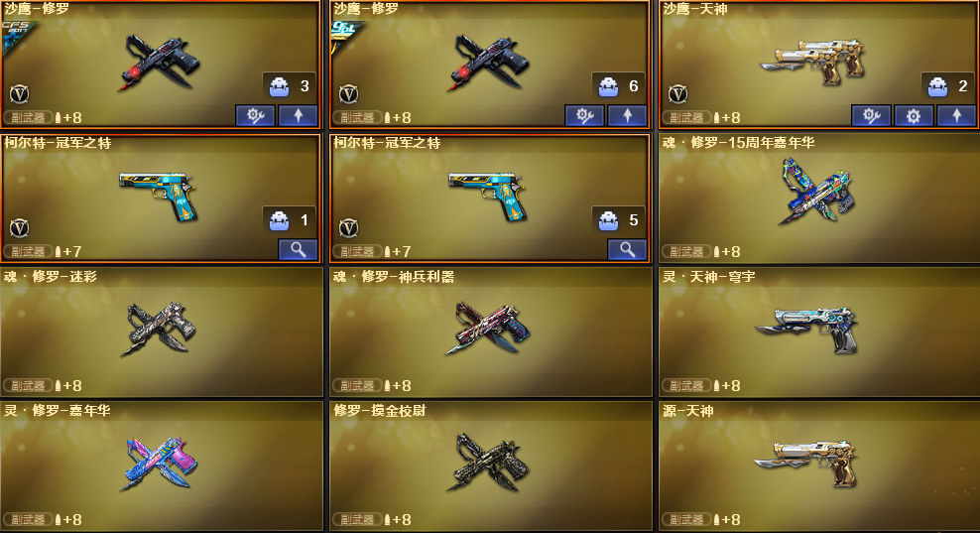
Task: Click the upgrade arrow on 沙鹰-天神
Action: tap(956, 116)
